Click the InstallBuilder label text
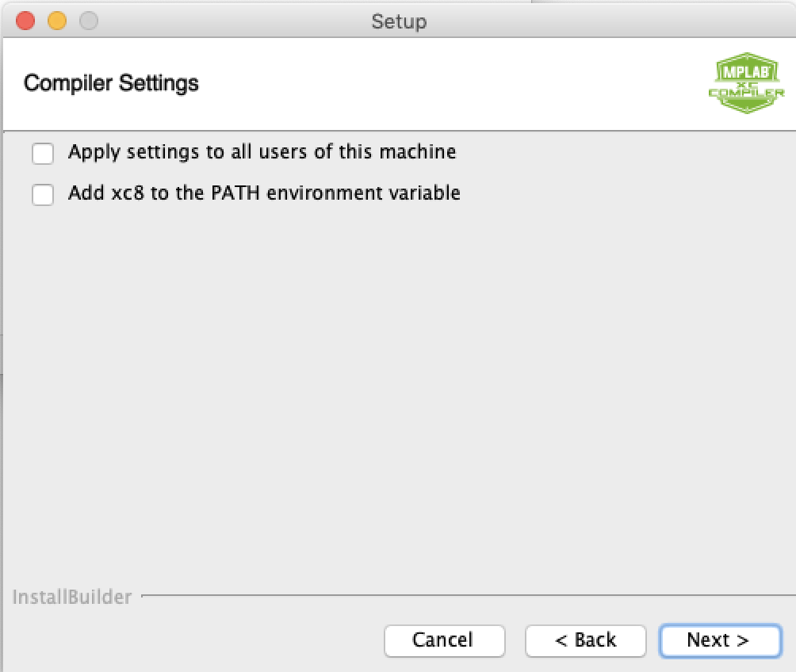The width and height of the screenshot is (796, 672). click(72, 597)
